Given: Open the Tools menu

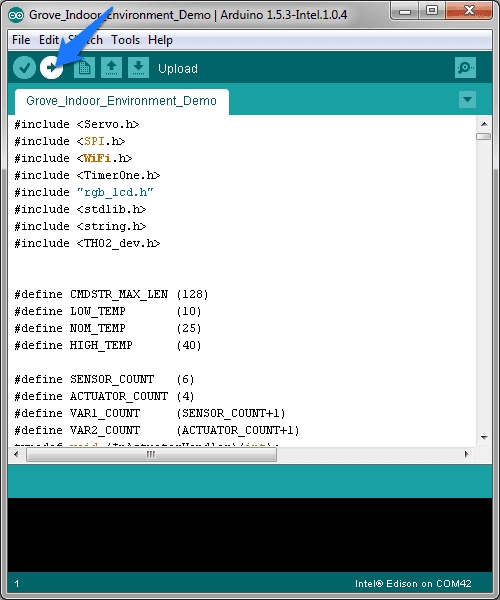Looking at the screenshot, I should pyautogui.click(x=125, y=40).
